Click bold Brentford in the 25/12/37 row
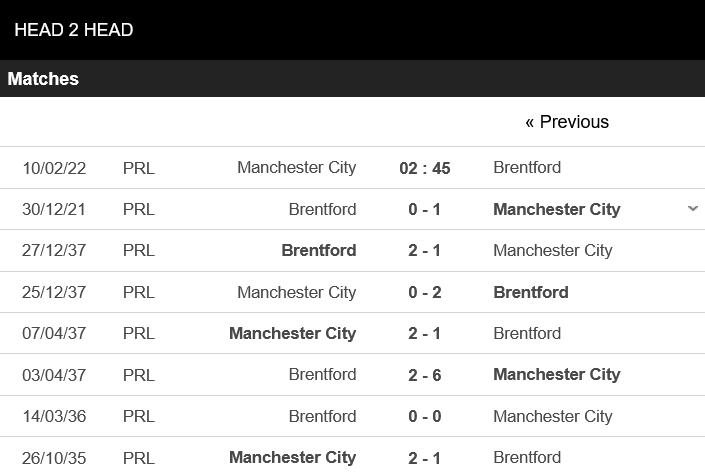This screenshot has width=705, height=473. click(531, 293)
